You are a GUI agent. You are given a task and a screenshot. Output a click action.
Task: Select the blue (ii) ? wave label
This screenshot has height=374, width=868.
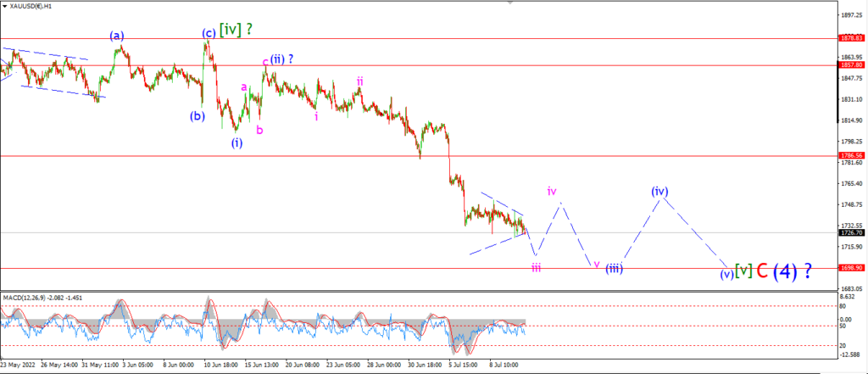pos(281,59)
